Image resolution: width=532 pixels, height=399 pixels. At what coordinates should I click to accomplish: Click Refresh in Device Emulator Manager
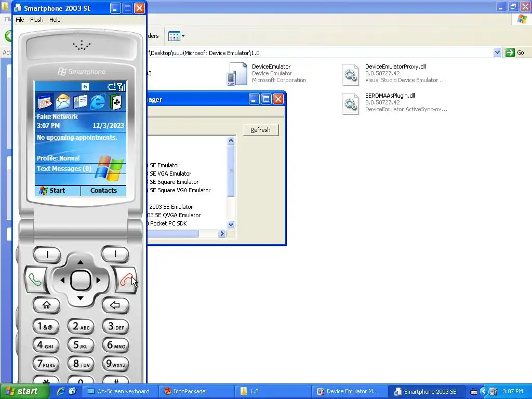pyautogui.click(x=261, y=130)
